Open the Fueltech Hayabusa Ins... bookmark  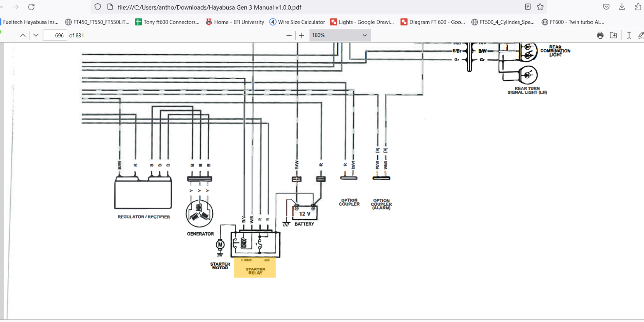tap(30, 22)
